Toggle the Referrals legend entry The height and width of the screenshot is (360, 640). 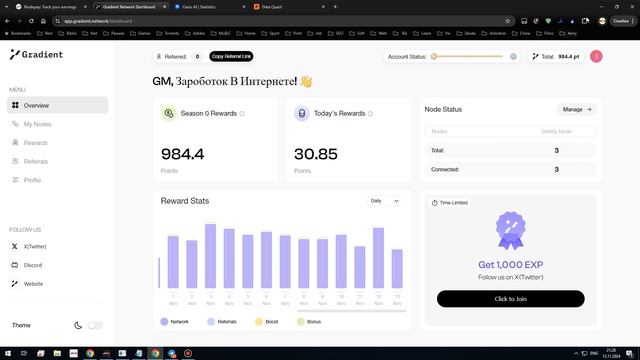(x=222, y=322)
